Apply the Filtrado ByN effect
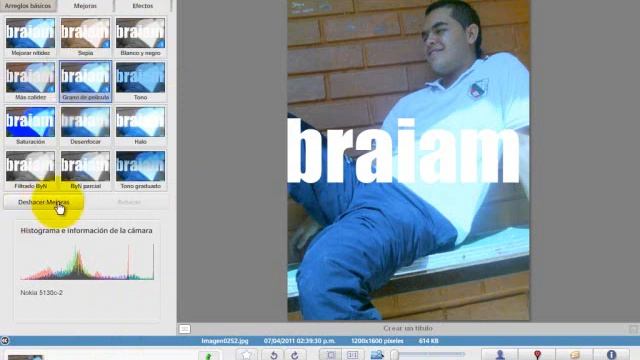This screenshot has height=360, width=640. click(x=30, y=170)
